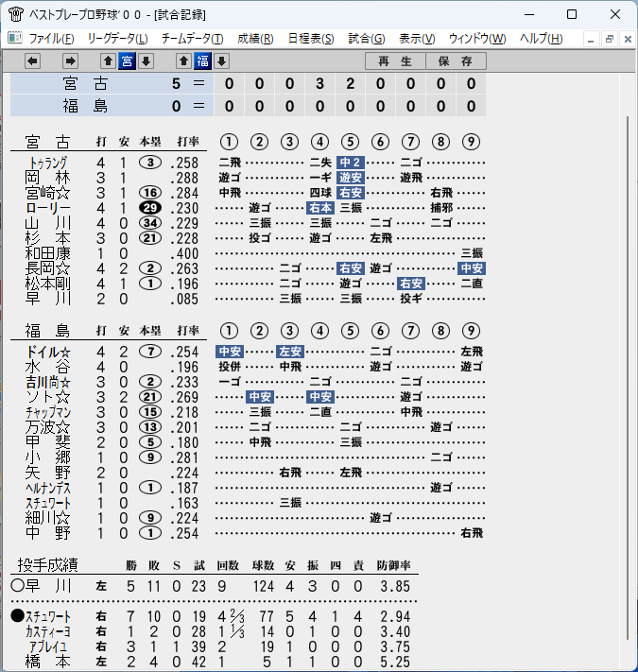This screenshot has height=672, width=638.
Task: Open the 成績(R) menu
Action: [255, 39]
